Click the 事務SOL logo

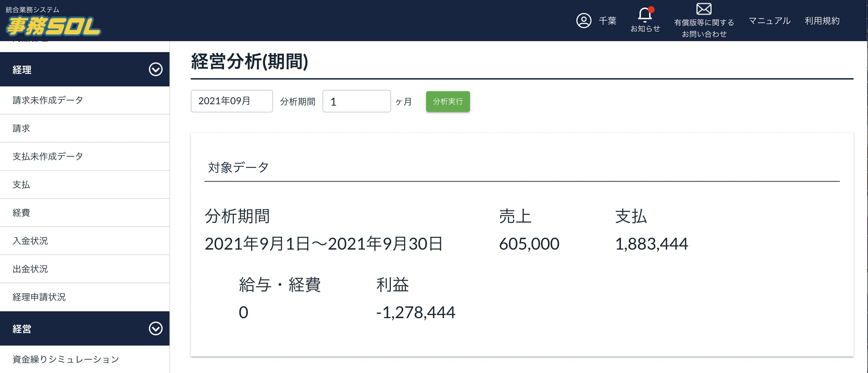click(x=53, y=26)
